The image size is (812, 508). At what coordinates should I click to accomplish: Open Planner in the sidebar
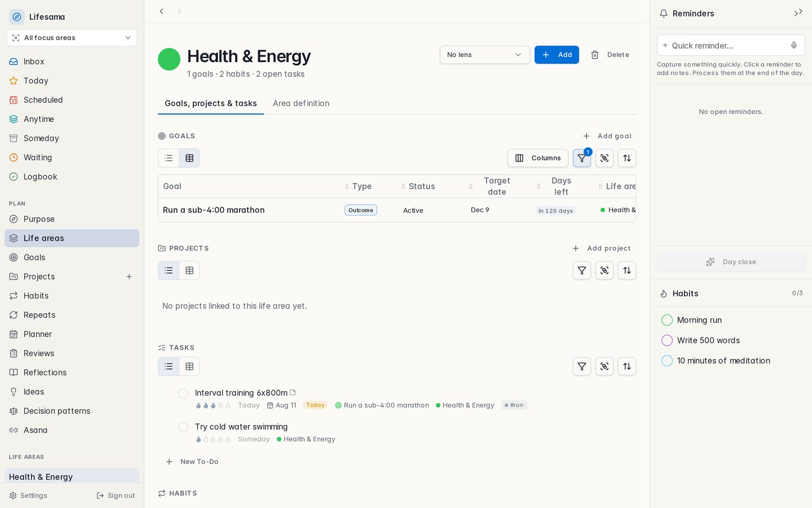pyautogui.click(x=72, y=334)
